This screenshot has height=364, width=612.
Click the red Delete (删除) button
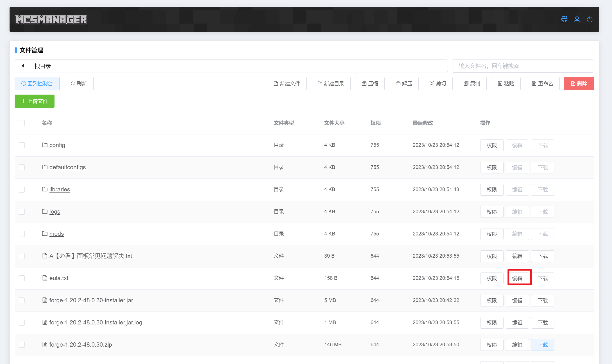pyautogui.click(x=579, y=84)
